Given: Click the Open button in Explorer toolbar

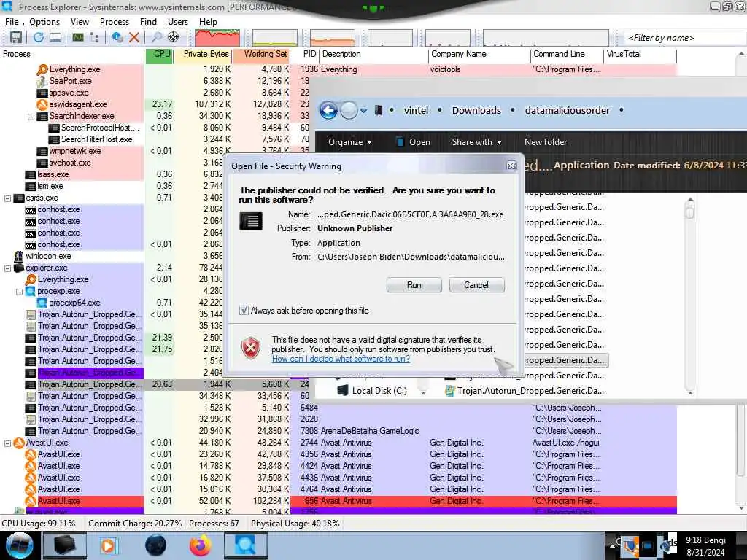Looking at the screenshot, I should click(x=413, y=142).
